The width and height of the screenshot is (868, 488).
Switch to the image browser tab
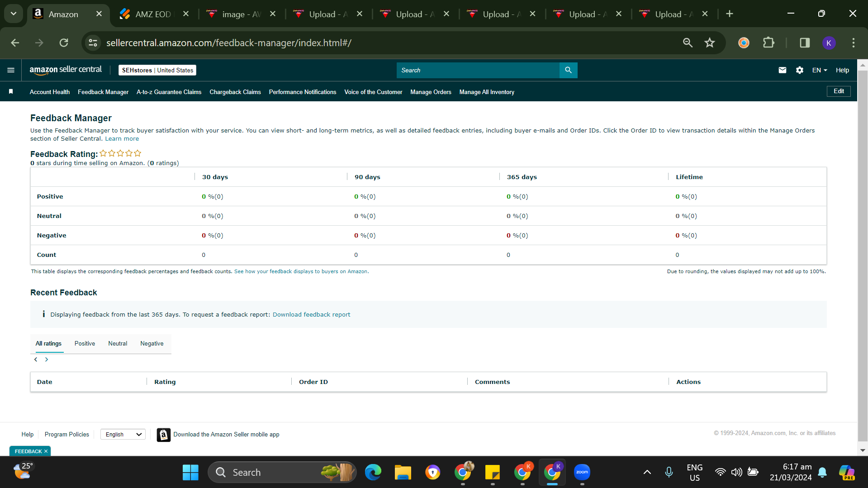[242, 14]
